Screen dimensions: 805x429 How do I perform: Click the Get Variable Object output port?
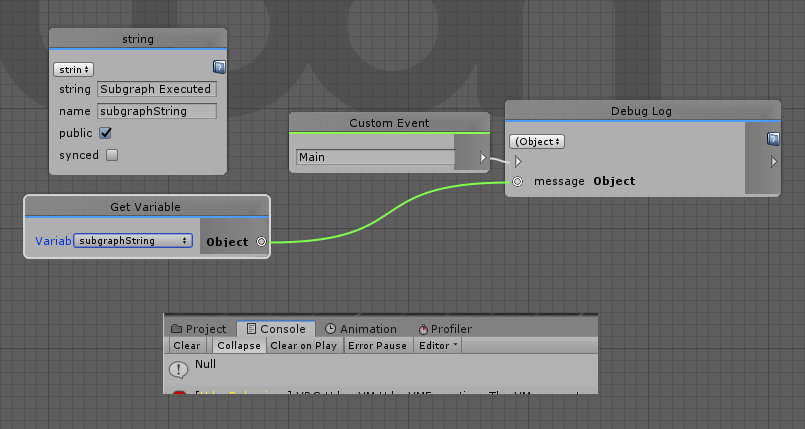tap(261, 242)
